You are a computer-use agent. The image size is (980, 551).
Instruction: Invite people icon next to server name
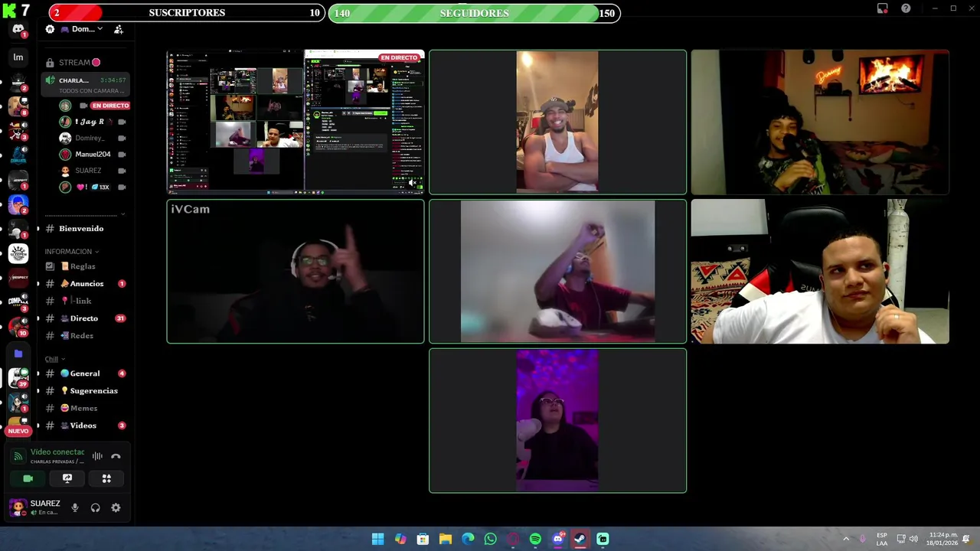[x=119, y=29]
